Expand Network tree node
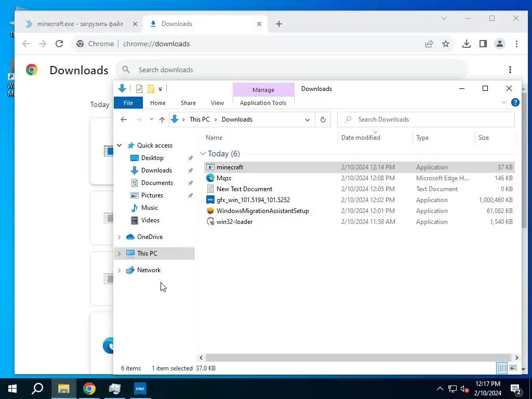The width and height of the screenshot is (532, 399). (119, 270)
